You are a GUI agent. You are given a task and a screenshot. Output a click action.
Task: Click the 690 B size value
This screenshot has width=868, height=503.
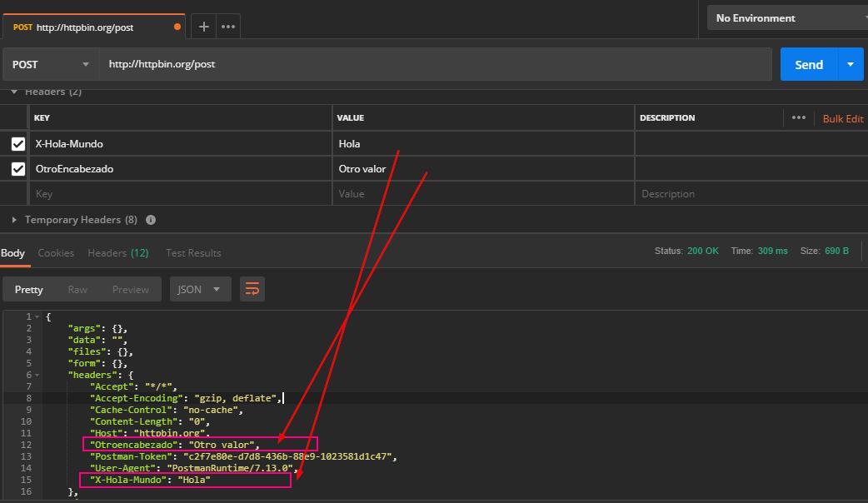(x=836, y=251)
